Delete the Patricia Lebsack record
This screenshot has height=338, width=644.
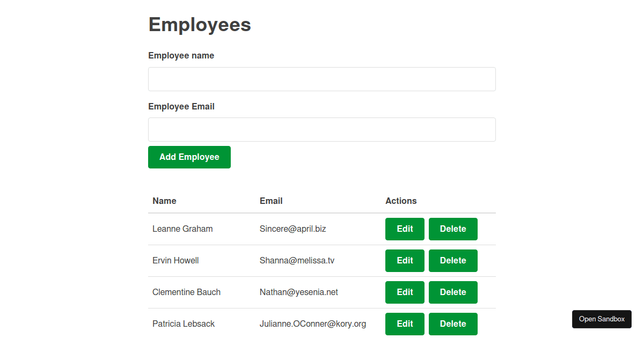tap(452, 324)
